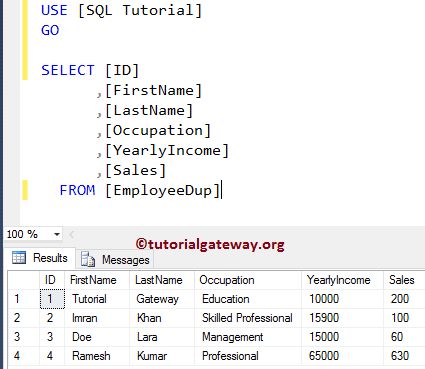Select the 15900 yearly income cell
The image size is (425, 369).
coord(342,318)
